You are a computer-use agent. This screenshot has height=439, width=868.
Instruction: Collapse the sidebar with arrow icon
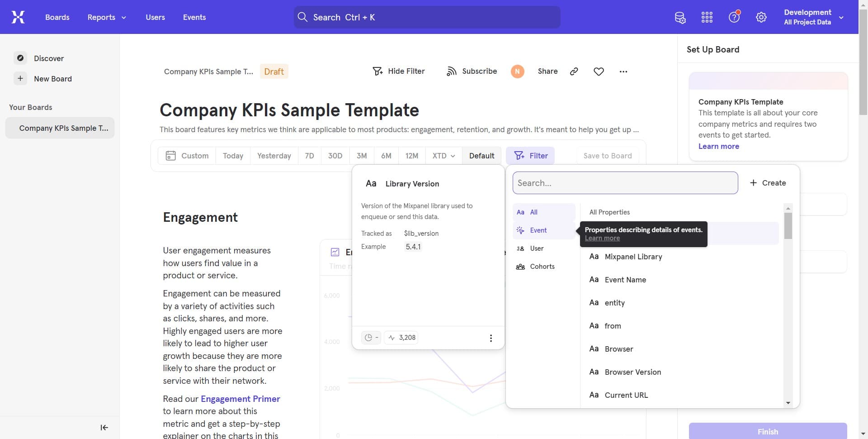pos(104,428)
